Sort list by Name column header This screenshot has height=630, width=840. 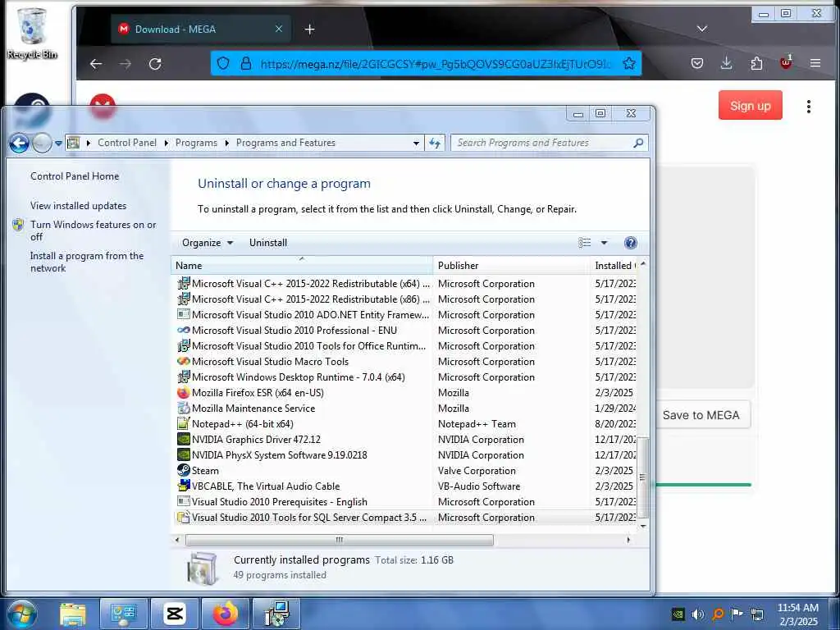(x=302, y=266)
